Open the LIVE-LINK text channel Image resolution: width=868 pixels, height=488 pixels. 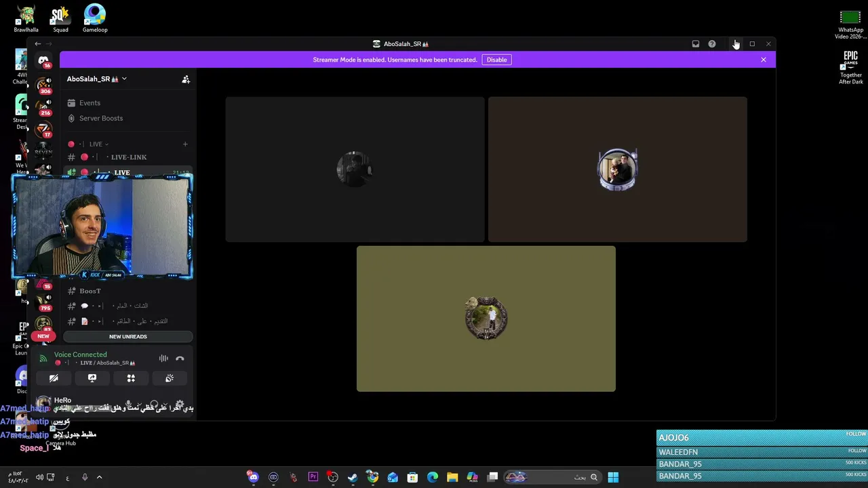[128, 157]
